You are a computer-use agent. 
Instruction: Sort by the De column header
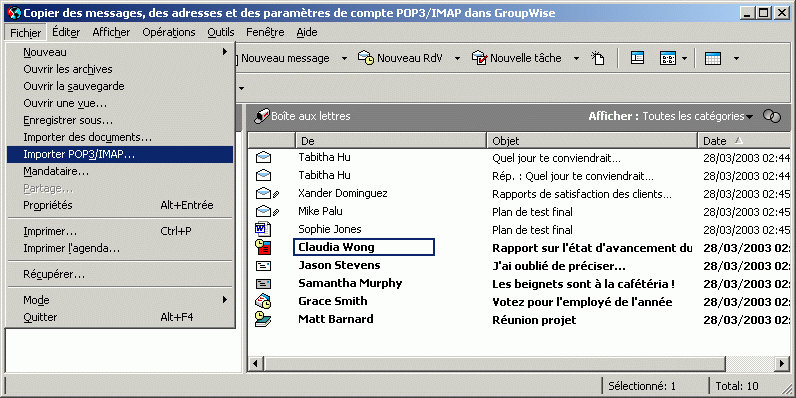click(x=391, y=141)
